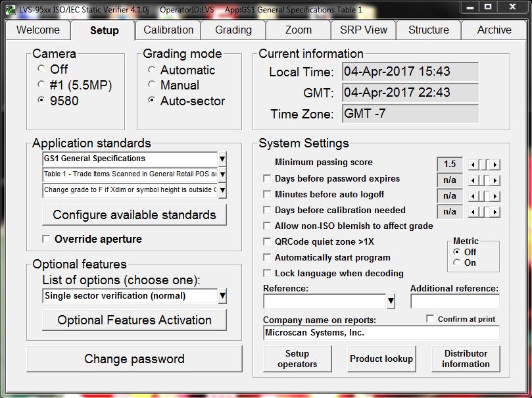The image size is (532, 398).
Task: Expand the Change grade to F dropdown
Action: coord(222,190)
